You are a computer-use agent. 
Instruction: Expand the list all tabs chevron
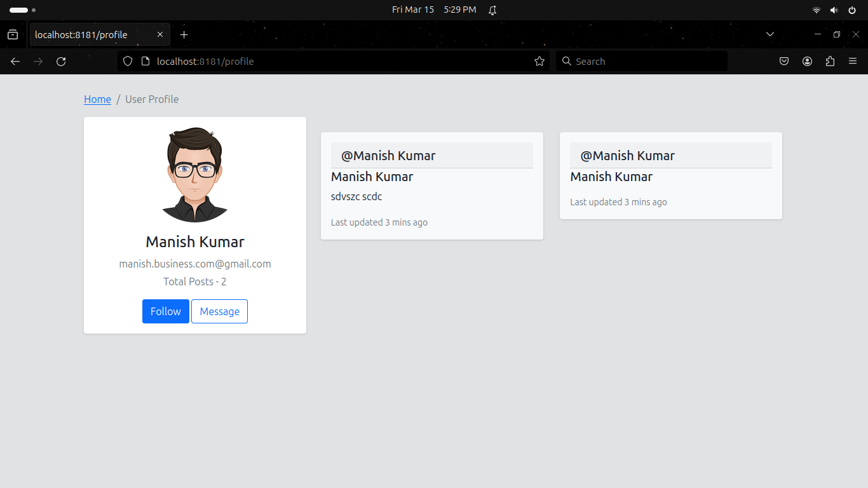point(770,34)
